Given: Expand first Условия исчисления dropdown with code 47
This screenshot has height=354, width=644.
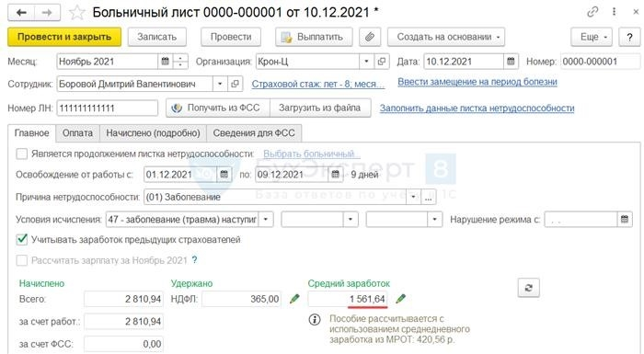Looking at the screenshot, I should tap(266, 220).
